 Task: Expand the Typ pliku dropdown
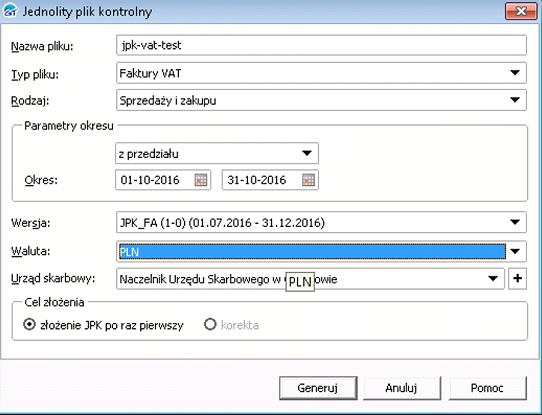pos(515,73)
